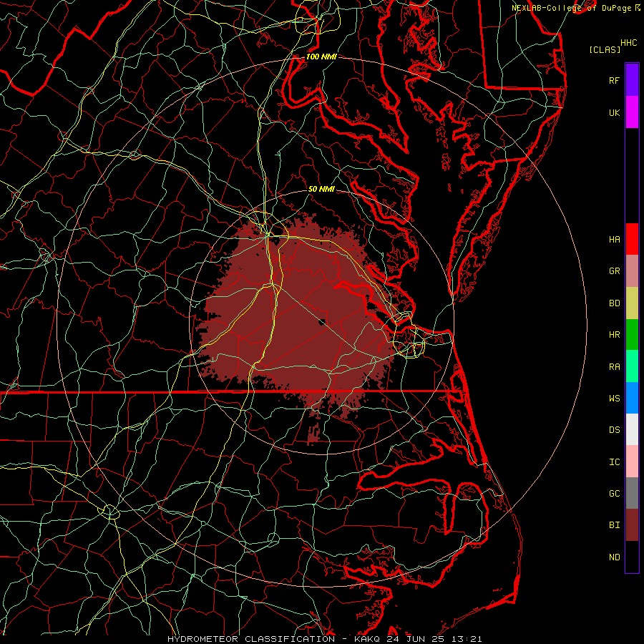This screenshot has height=644, width=644.
Task: Click the IC light pink legend swatch
Action: [632, 462]
